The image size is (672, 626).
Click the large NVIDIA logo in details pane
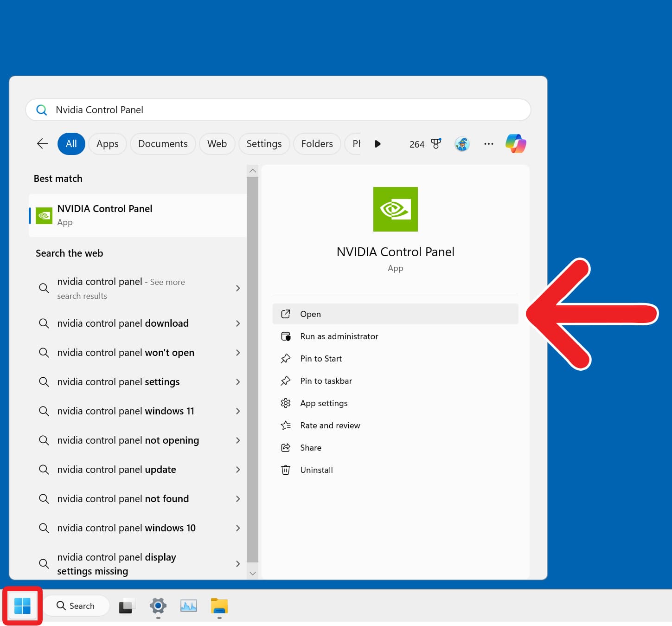point(396,209)
